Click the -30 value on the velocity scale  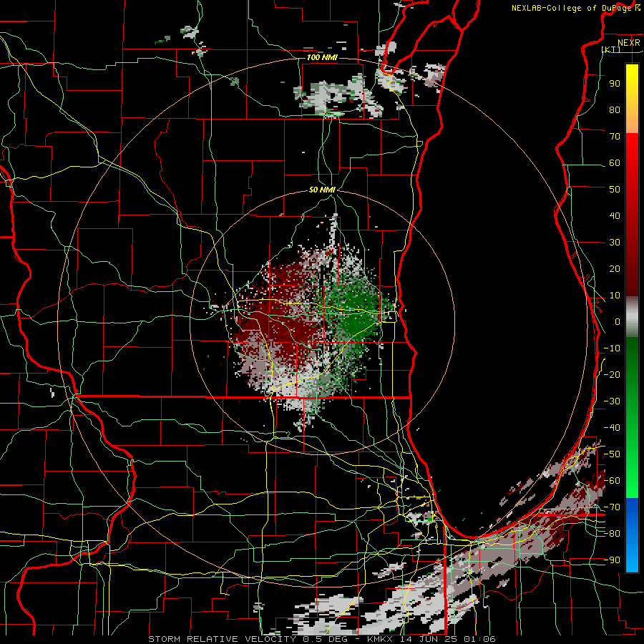[x=612, y=401]
